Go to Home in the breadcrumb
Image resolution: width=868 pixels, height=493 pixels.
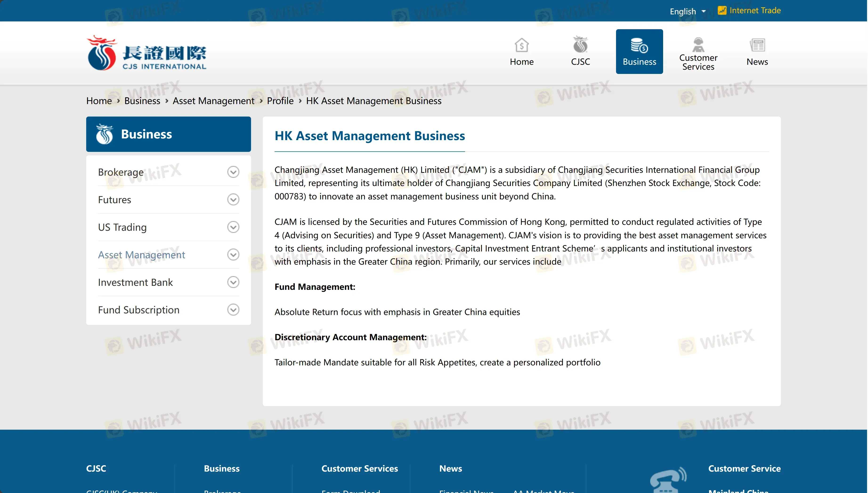point(99,101)
